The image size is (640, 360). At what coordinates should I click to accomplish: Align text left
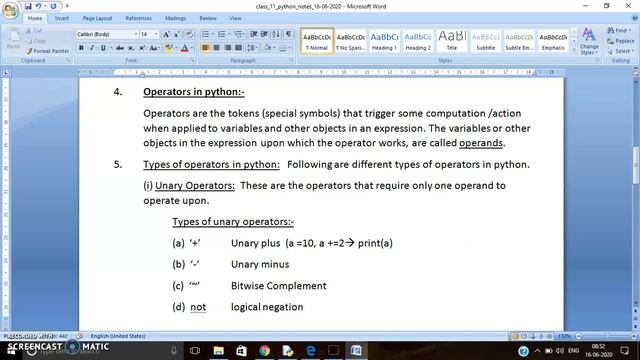pyautogui.click(x=205, y=48)
